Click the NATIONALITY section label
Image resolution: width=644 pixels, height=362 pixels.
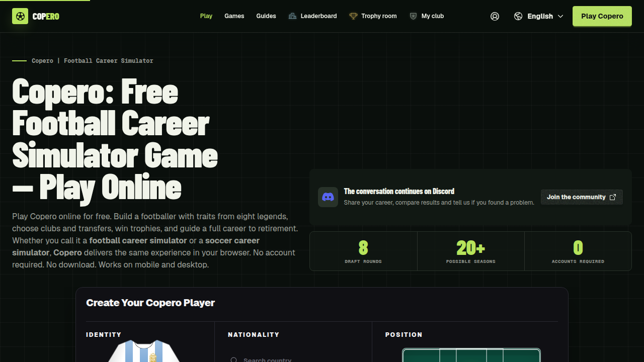[254, 334]
